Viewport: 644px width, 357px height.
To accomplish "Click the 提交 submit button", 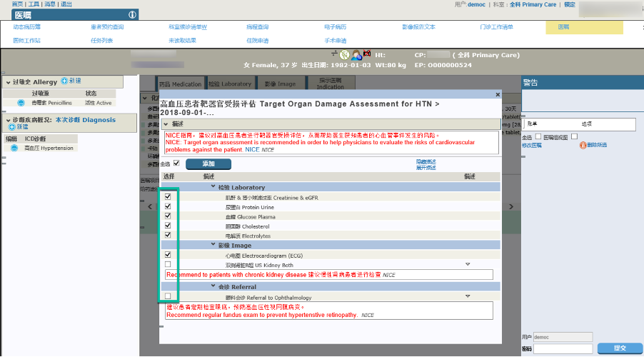I will point(620,348).
